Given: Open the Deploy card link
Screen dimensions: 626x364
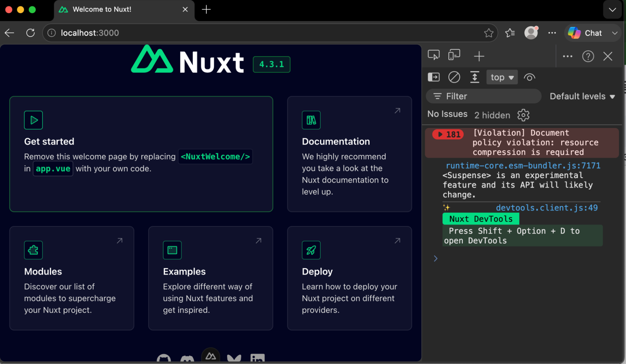Looking at the screenshot, I should click(x=349, y=278).
